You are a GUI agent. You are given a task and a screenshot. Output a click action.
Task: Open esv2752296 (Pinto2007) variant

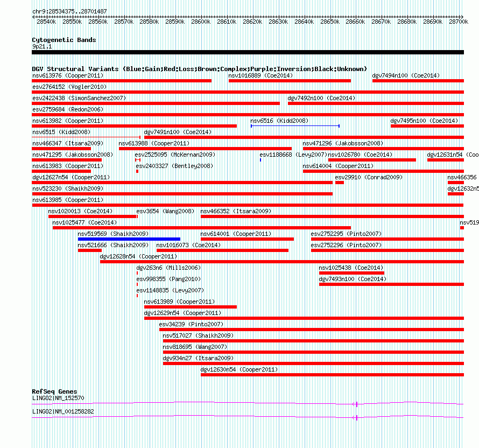388,250
